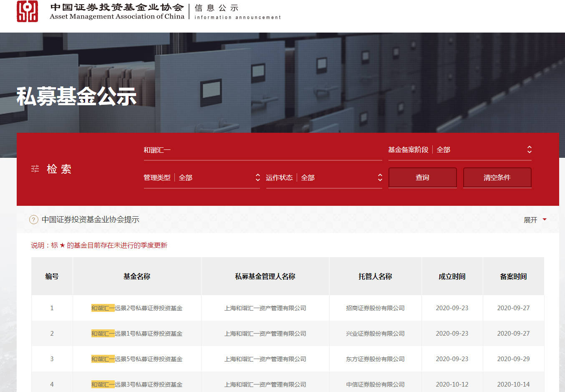The width and height of the screenshot is (565, 392).
Task: Open manager 上海和谐汇一资产管理有限公司 in row 2
Action: click(265, 334)
